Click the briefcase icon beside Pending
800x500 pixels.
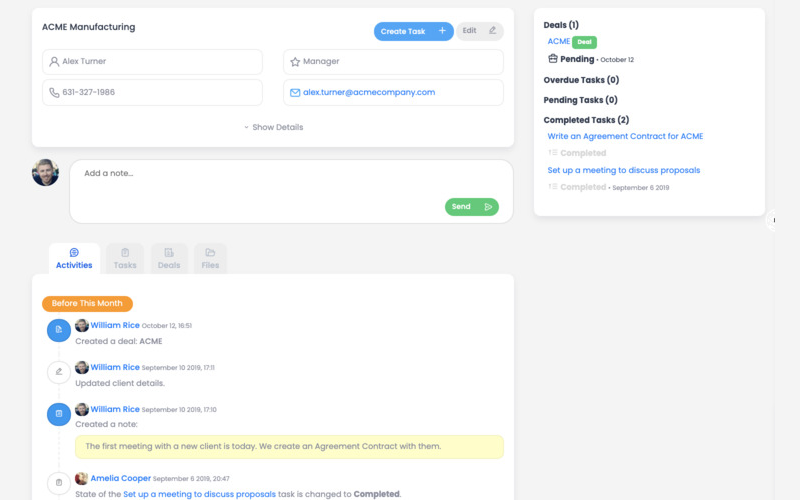pos(552,59)
